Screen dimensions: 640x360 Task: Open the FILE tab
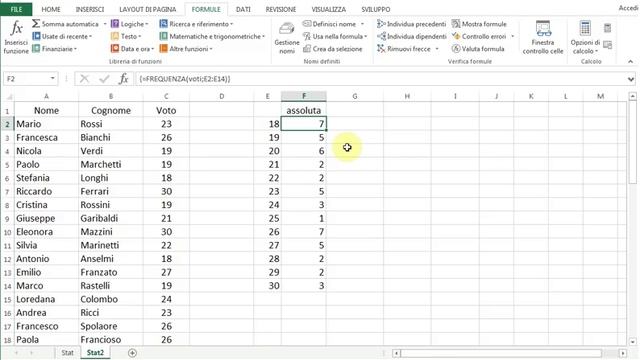pyautogui.click(x=16, y=9)
